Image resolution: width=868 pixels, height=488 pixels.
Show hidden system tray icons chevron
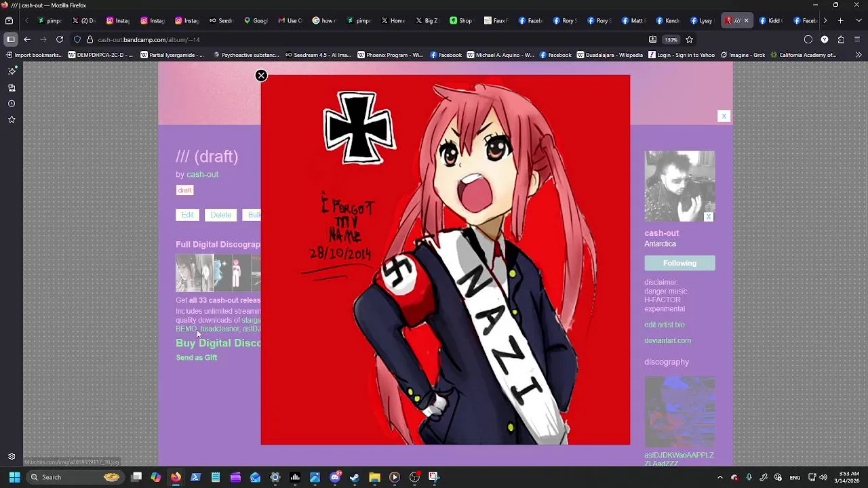tap(720, 477)
